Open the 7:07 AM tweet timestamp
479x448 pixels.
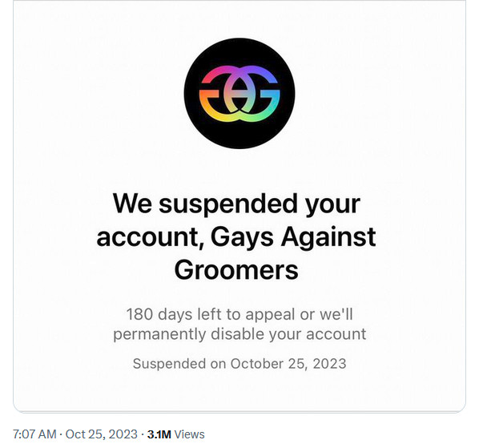pos(34,434)
